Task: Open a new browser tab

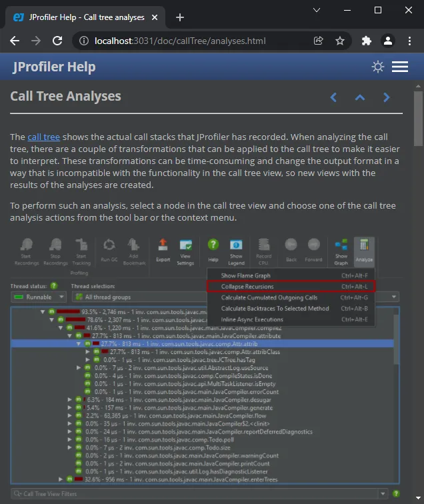Action: coord(180,17)
